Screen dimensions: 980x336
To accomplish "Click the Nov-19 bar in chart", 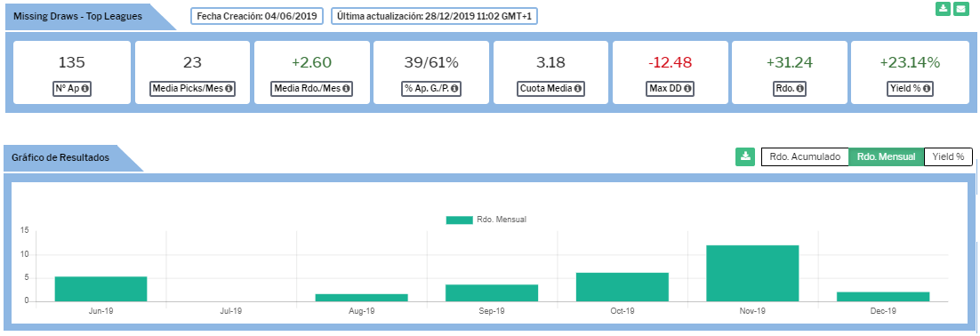I will tap(752, 273).
